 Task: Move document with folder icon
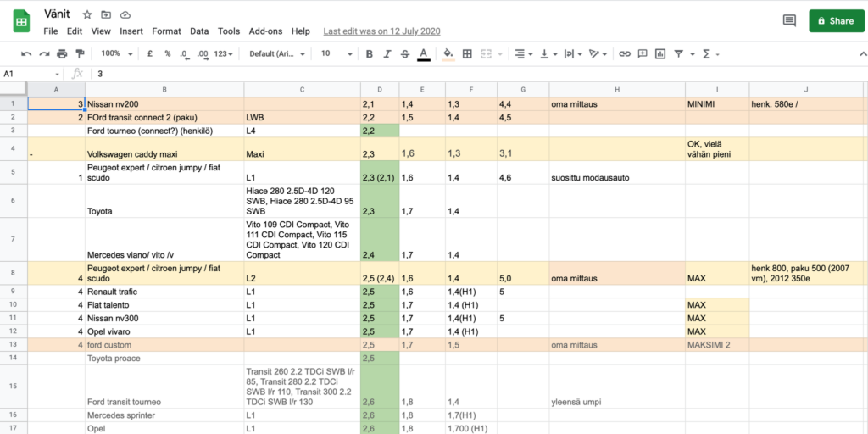(x=106, y=15)
